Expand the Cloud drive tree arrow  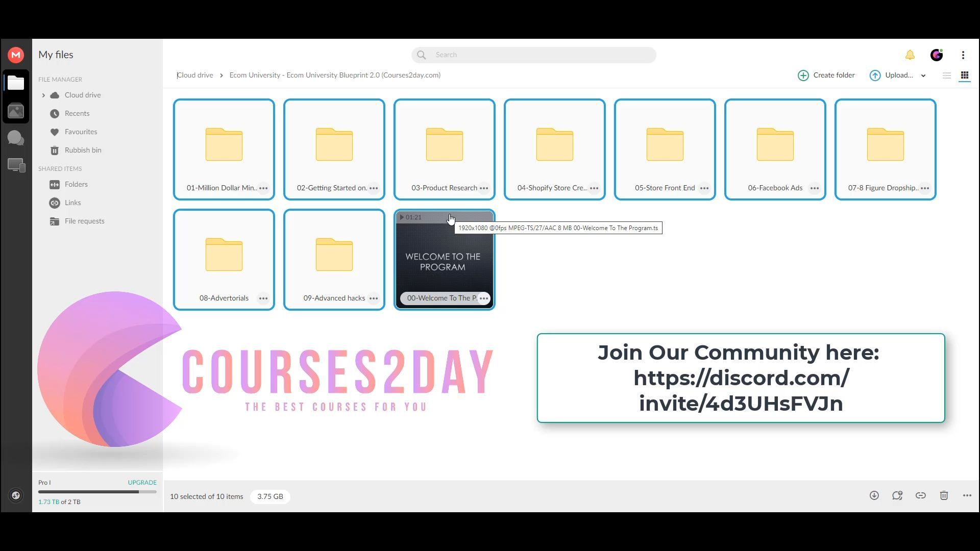[43, 95]
